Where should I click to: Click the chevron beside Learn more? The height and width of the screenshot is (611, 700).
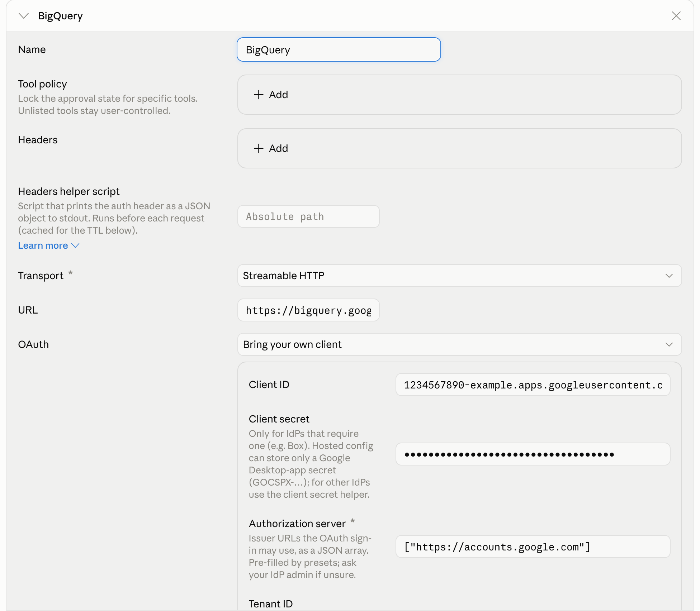pyautogui.click(x=75, y=245)
